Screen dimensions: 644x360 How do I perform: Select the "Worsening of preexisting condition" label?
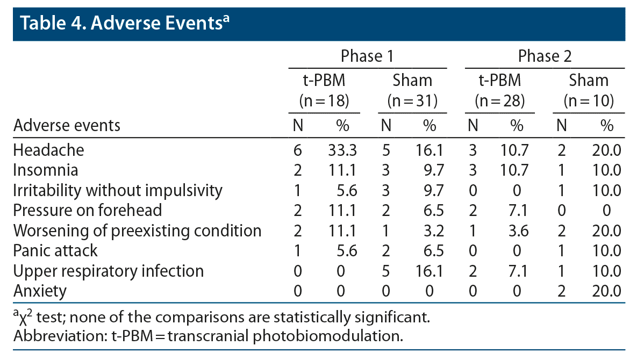coord(137,231)
